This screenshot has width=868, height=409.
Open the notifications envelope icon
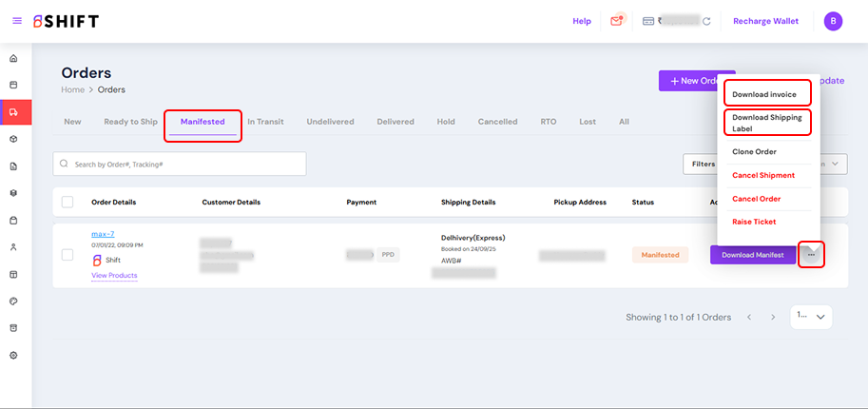617,21
